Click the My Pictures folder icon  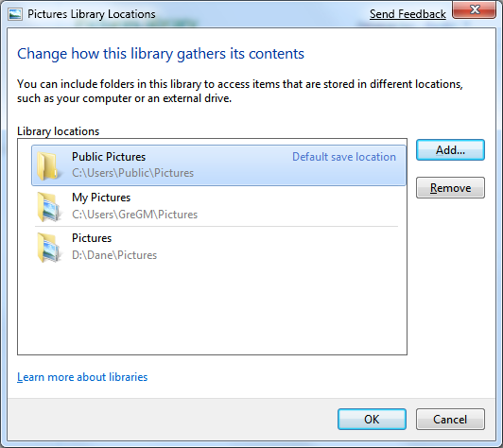pyautogui.click(x=49, y=207)
